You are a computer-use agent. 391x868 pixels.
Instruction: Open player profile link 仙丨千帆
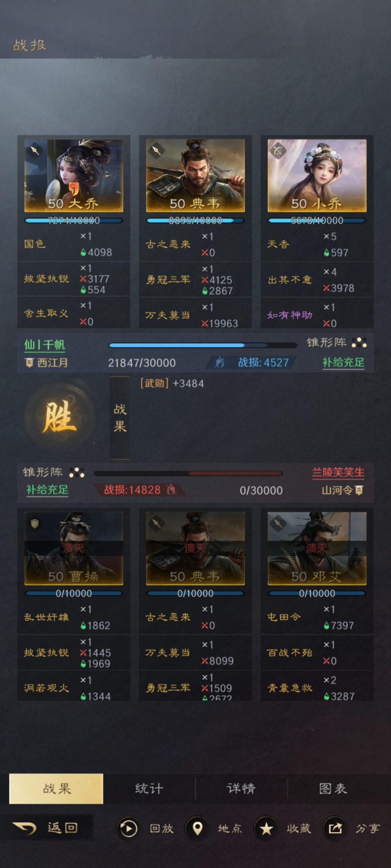[x=44, y=345]
